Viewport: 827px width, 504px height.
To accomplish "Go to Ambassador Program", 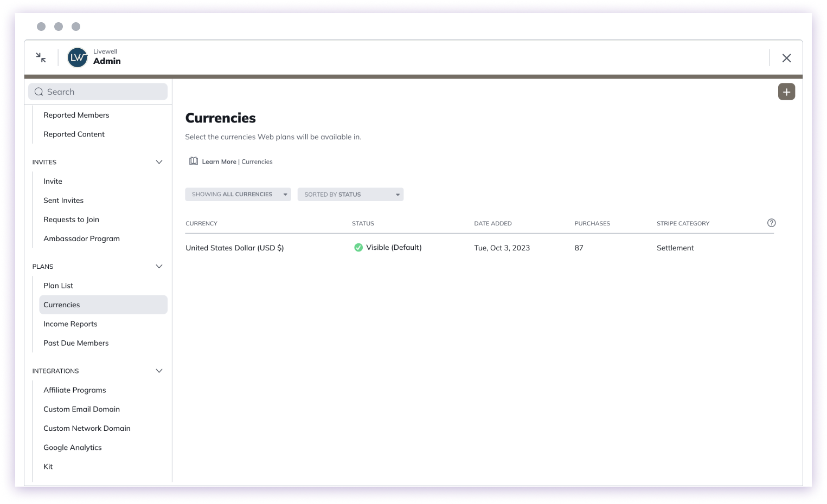I will (81, 238).
